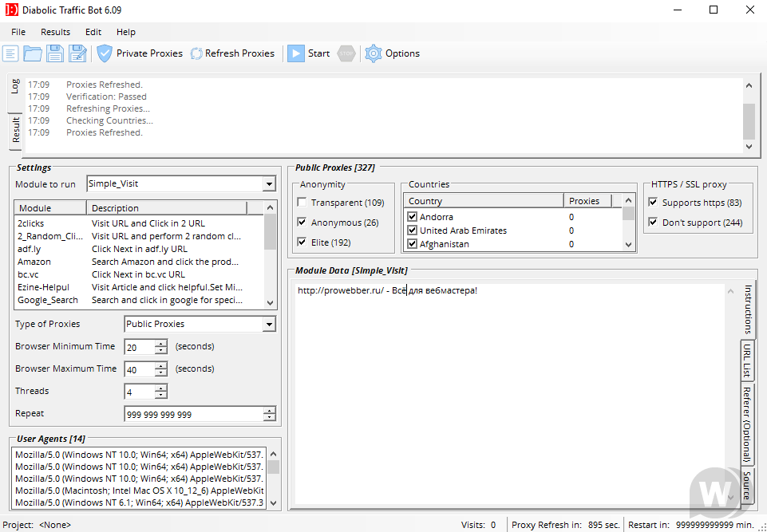Viewport: 767px width, 532px height.
Task: Select the Ezine-Helpul module row
Action: click(x=139, y=287)
